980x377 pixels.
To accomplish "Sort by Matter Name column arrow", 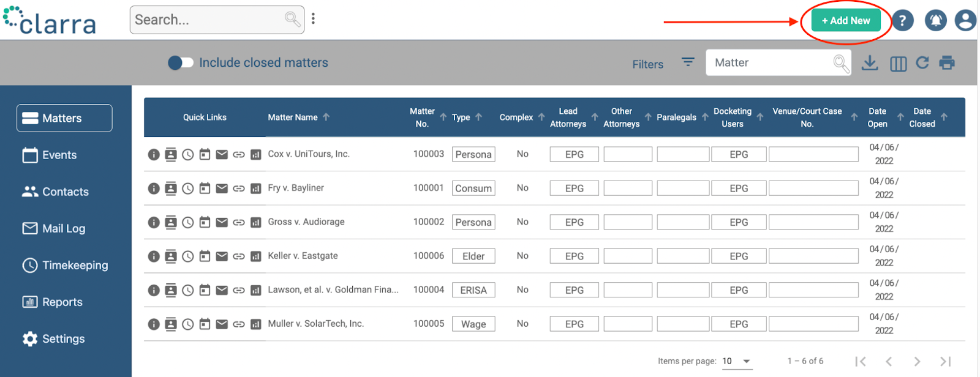I will coord(326,117).
